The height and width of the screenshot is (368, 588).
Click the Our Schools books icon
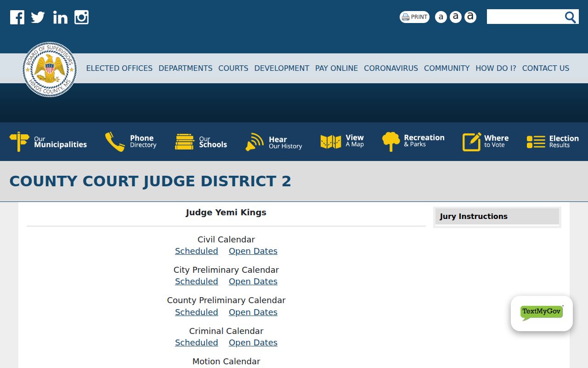(185, 142)
